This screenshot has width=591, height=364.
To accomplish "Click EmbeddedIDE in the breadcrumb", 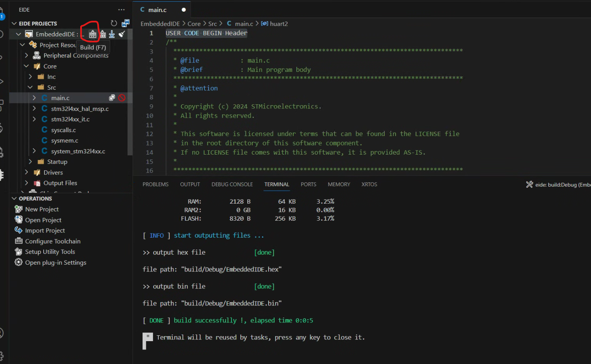I will tap(160, 24).
